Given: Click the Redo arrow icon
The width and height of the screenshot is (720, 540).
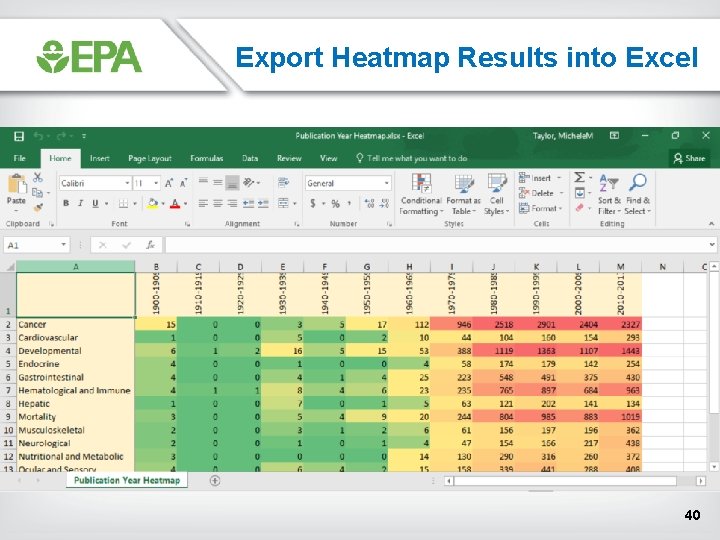Looking at the screenshot, I should click(61, 136).
